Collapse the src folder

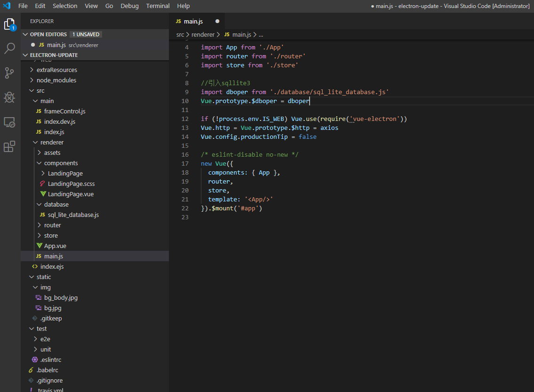point(32,91)
